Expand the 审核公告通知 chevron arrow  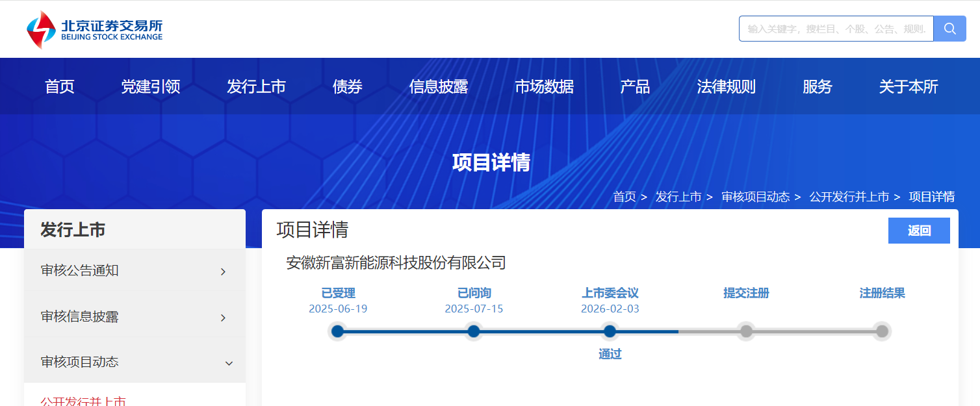pos(223,272)
